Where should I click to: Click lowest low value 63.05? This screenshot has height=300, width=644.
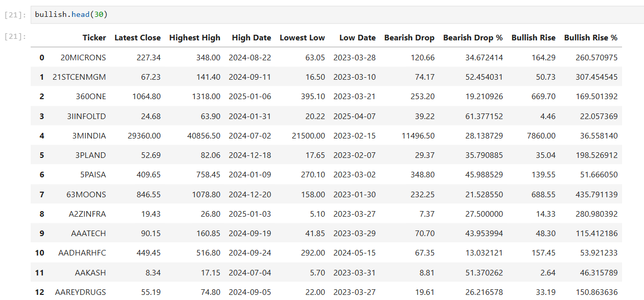point(315,58)
